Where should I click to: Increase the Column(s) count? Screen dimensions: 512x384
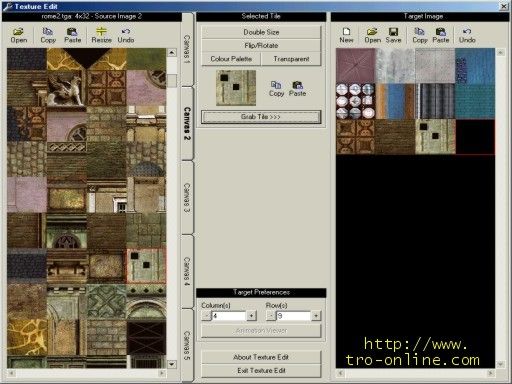coord(251,315)
